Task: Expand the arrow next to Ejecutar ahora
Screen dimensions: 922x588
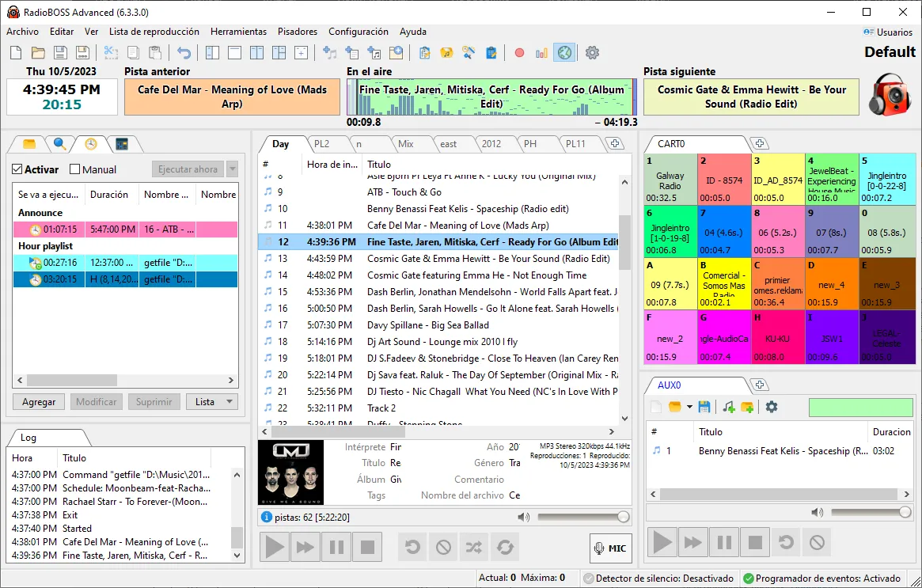Action: click(x=232, y=169)
